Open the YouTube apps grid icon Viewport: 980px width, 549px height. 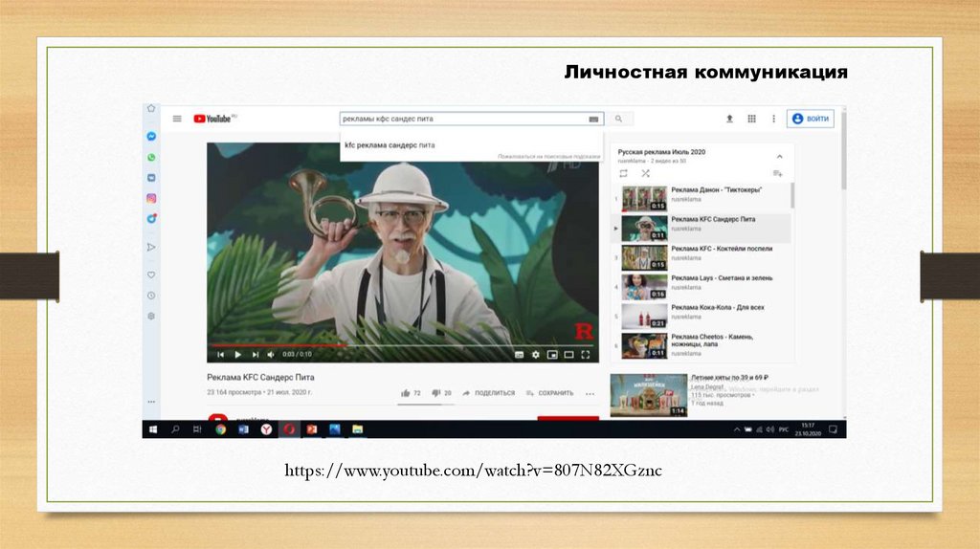point(752,119)
